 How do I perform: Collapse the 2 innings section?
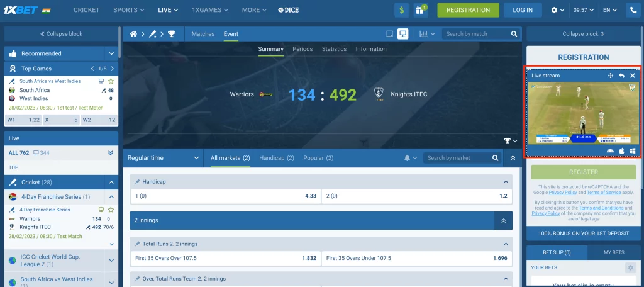tap(504, 220)
